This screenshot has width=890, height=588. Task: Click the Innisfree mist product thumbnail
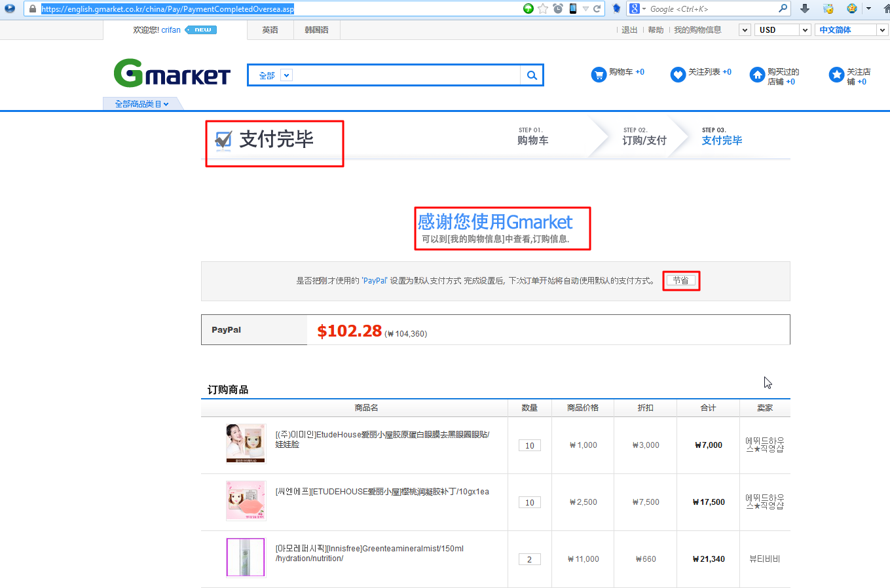(x=246, y=557)
